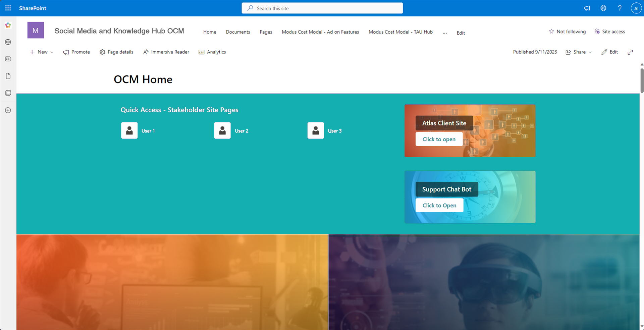Open the news feed sidebar icon

tap(8, 59)
